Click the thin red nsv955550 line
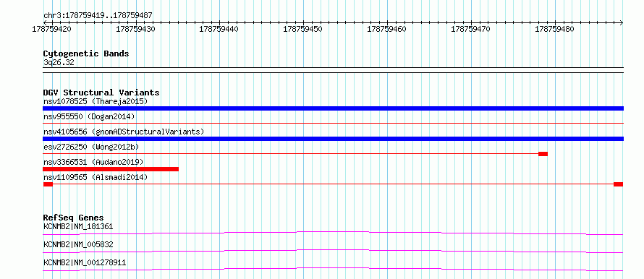The height and width of the screenshot is (279, 644). pos(333,123)
